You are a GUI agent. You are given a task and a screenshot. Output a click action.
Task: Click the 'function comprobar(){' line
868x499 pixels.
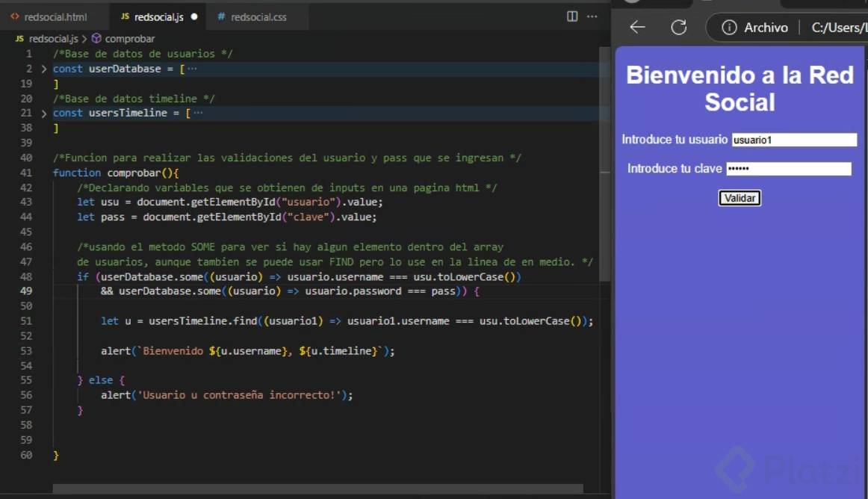click(116, 173)
